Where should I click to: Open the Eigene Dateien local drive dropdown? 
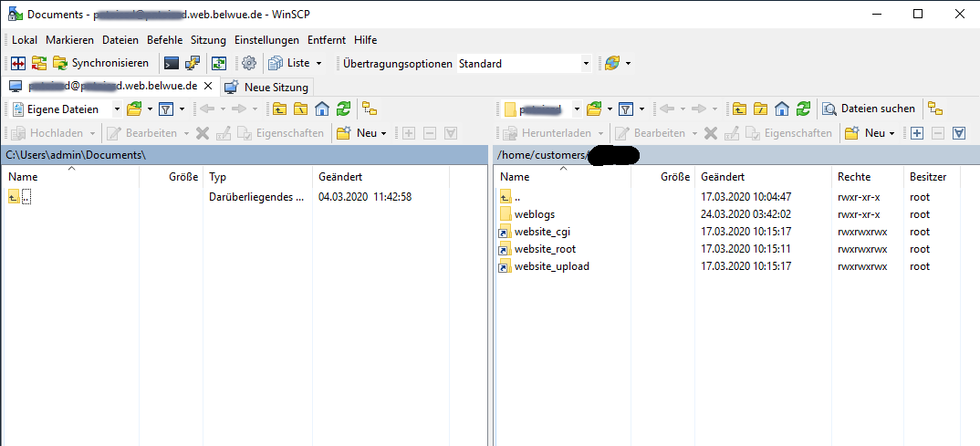point(117,109)
